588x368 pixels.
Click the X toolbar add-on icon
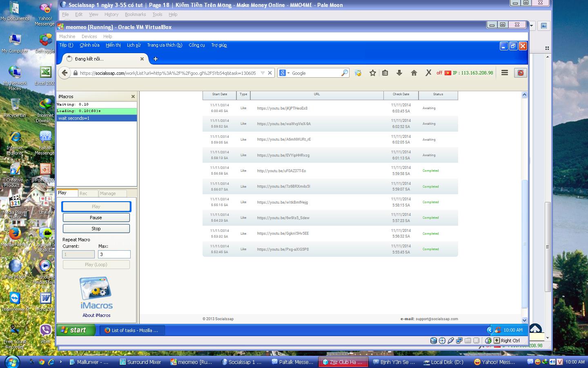pos(428,73)
